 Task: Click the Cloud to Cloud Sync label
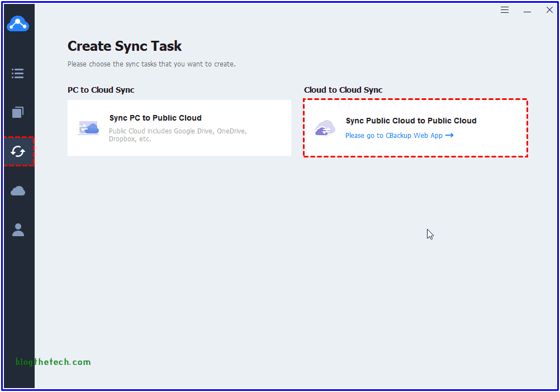click(x=343, y=90)
